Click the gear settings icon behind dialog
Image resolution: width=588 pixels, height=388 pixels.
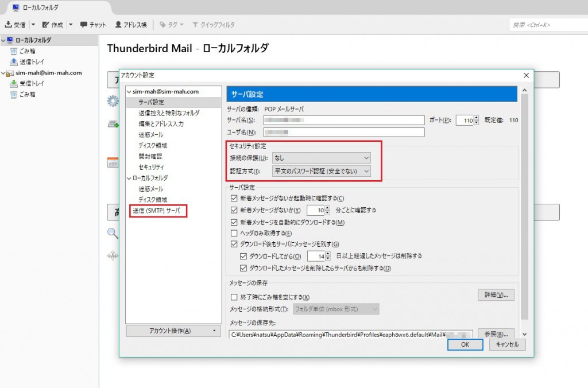113,100
